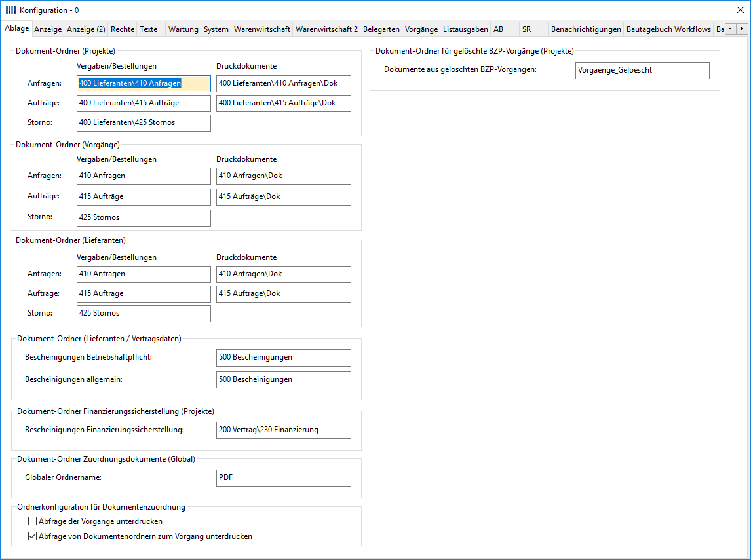This screenshot has width=751, height=560.
Task: Enable 'Abfrage der Vorgänge unterdrücken' checkbox
Action: 33,521
